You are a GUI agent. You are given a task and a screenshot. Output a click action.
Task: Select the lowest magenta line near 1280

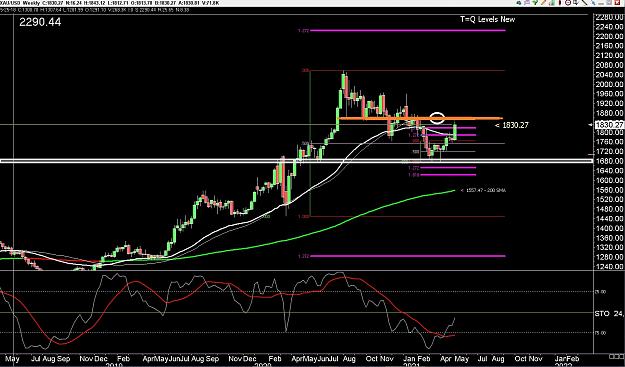point(408,256)
